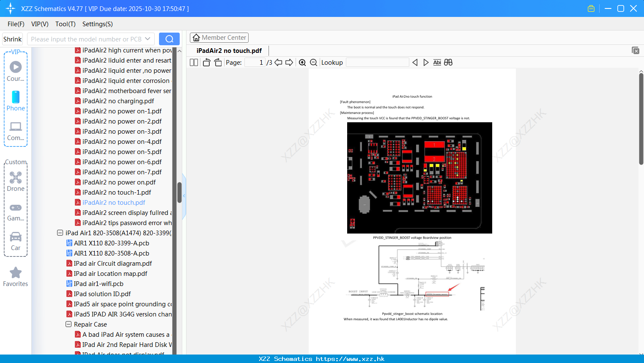Click the binoculars search icon

(x=448, y=62)
